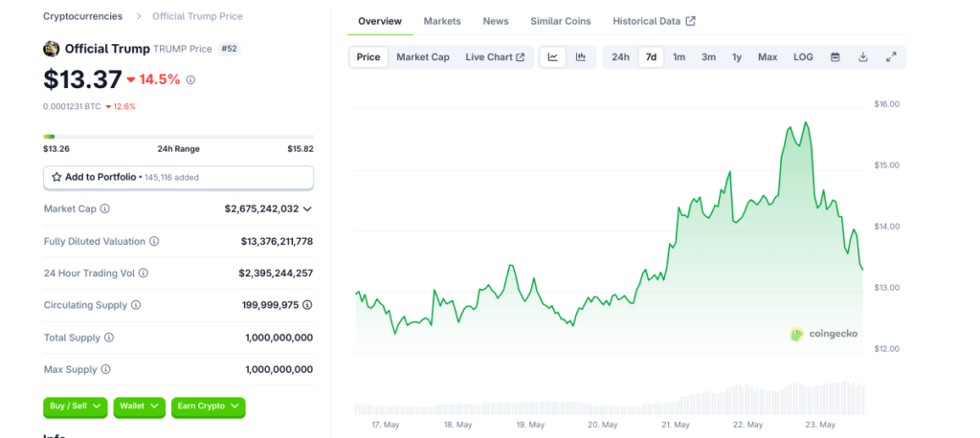Click the #52 rank badge
Screen dimensions: 980x438
coord(229,49)
